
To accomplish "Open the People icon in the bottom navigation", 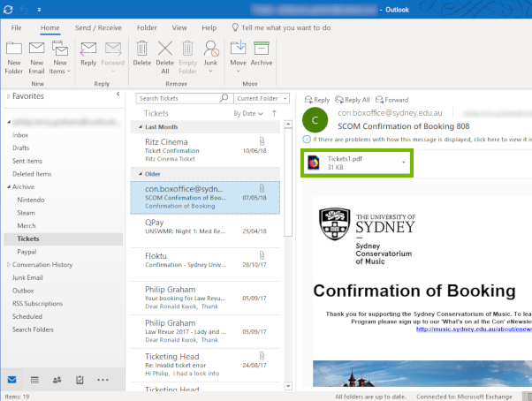I will 57,380.
